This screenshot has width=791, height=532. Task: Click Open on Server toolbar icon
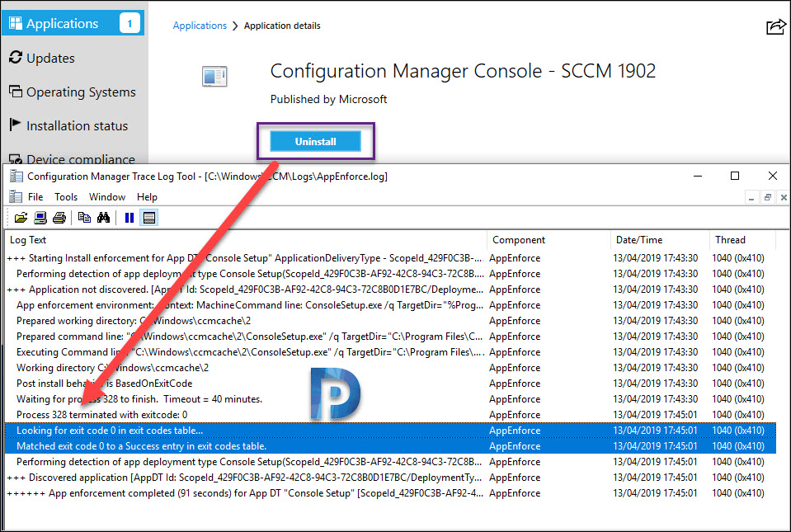point(40,218)
